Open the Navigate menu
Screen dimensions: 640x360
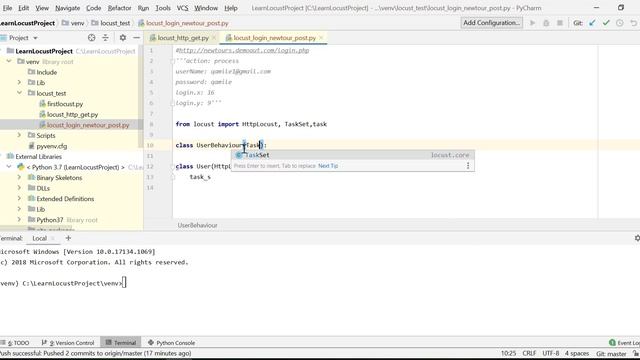[x=67, y=8]
